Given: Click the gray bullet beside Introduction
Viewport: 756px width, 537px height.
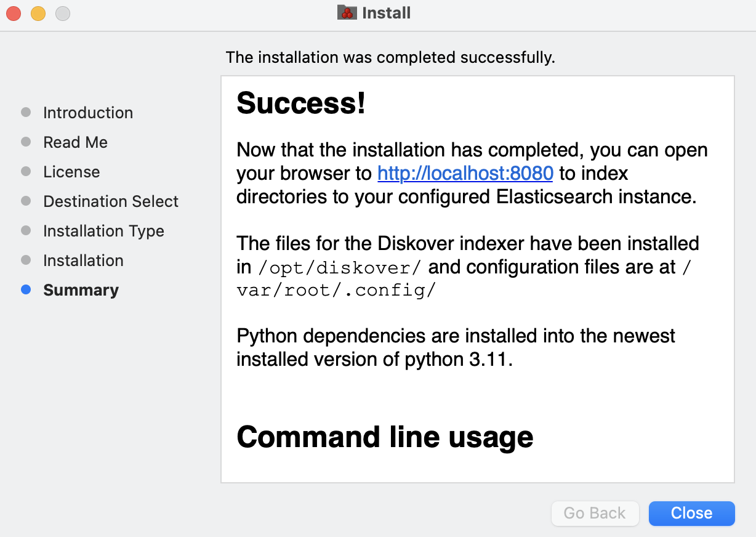Looking at the screenshot, I should (x=26, y=113).
